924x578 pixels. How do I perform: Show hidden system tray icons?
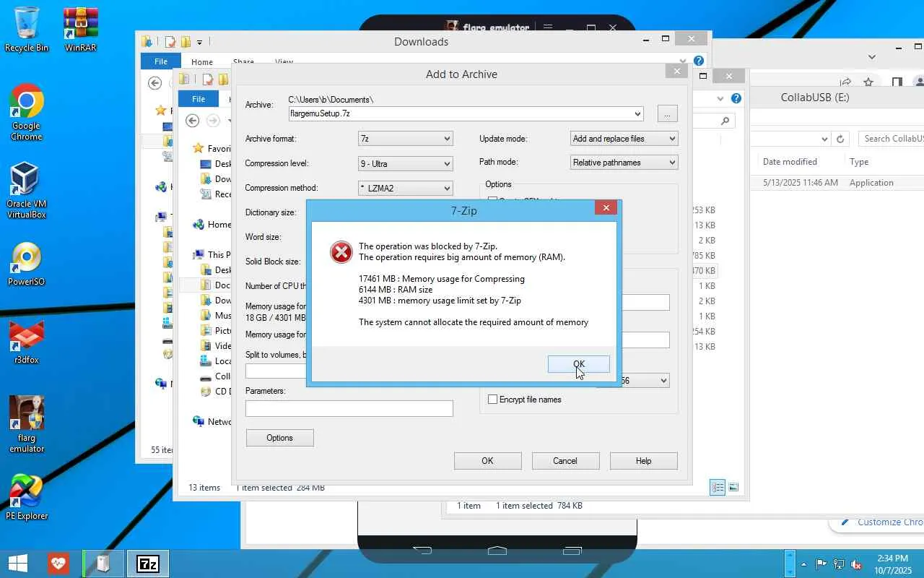point(803,564)
